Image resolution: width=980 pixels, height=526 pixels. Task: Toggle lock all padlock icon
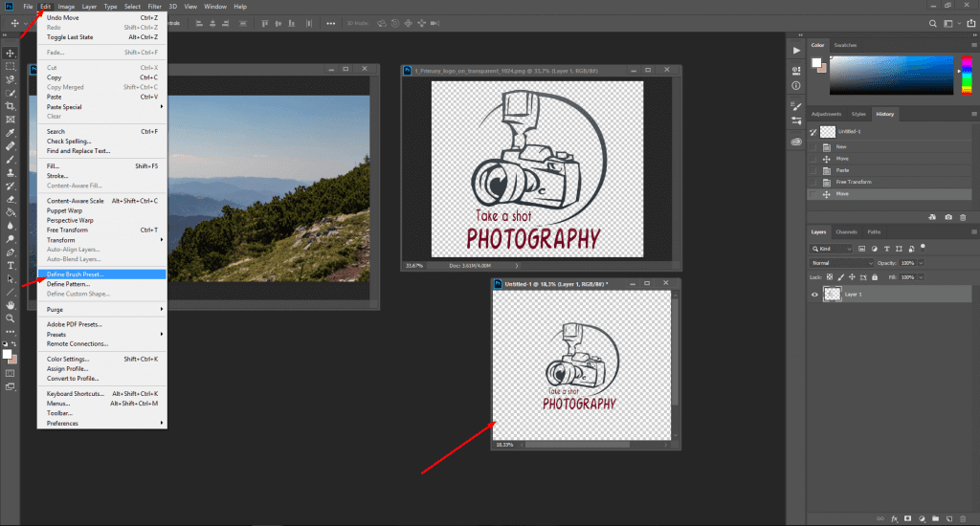pyautogui.click(x=875, y=276)
